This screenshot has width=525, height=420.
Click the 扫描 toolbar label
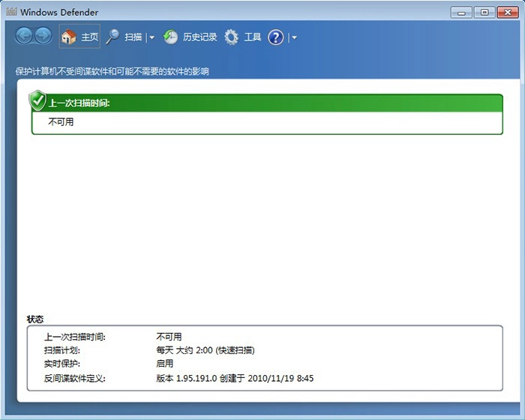(133, 37)
